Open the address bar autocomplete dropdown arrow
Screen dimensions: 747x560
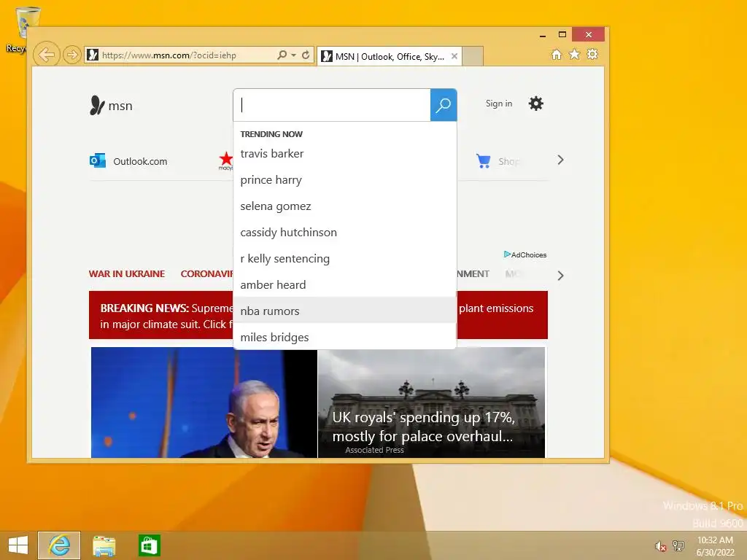(293, 55)
